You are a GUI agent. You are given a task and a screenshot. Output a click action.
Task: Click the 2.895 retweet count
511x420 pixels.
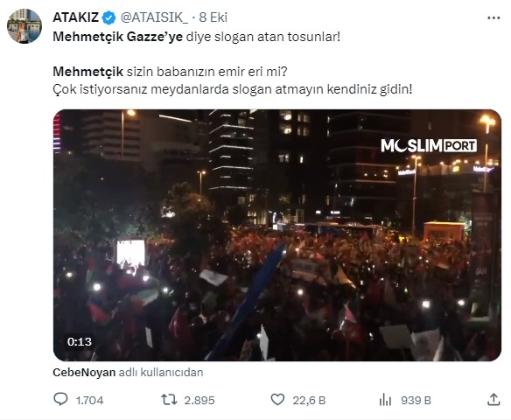point(199,400)
